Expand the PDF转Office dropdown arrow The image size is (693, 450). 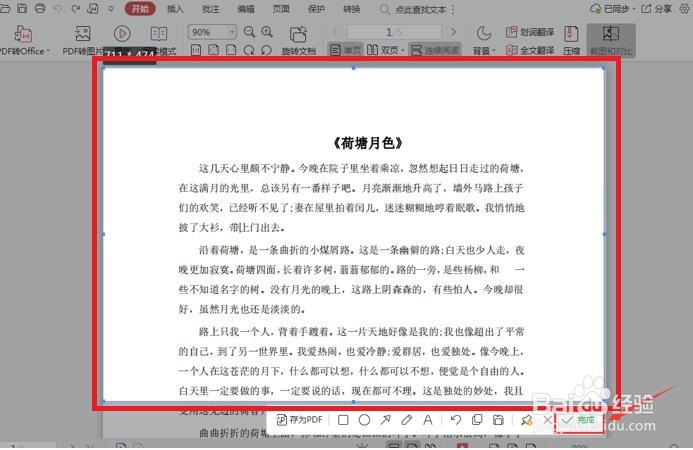tap(48, 51)
